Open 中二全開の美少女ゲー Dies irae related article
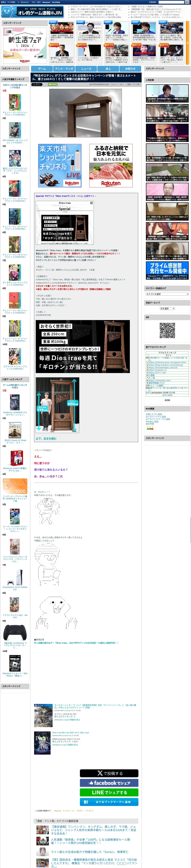 pos(76,643)
